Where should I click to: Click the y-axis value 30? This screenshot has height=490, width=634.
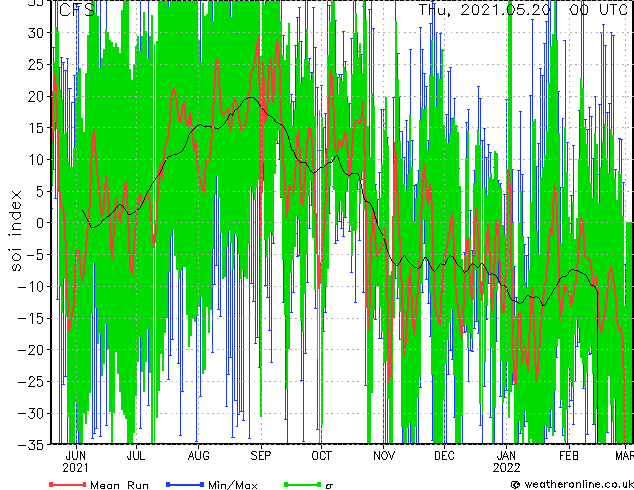(37, 33)
